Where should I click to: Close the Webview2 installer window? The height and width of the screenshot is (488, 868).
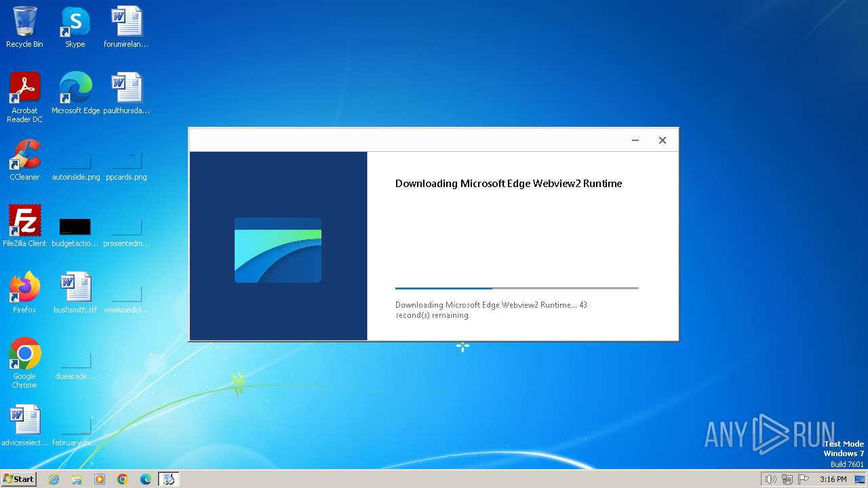pos(663,140)
